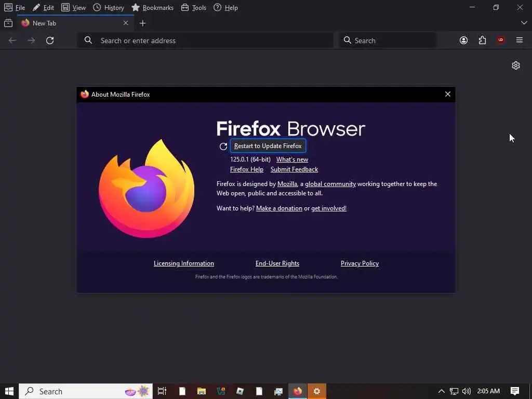Open the notification center icon
Viewport: 532px width, 399px height.
[515, 391]
